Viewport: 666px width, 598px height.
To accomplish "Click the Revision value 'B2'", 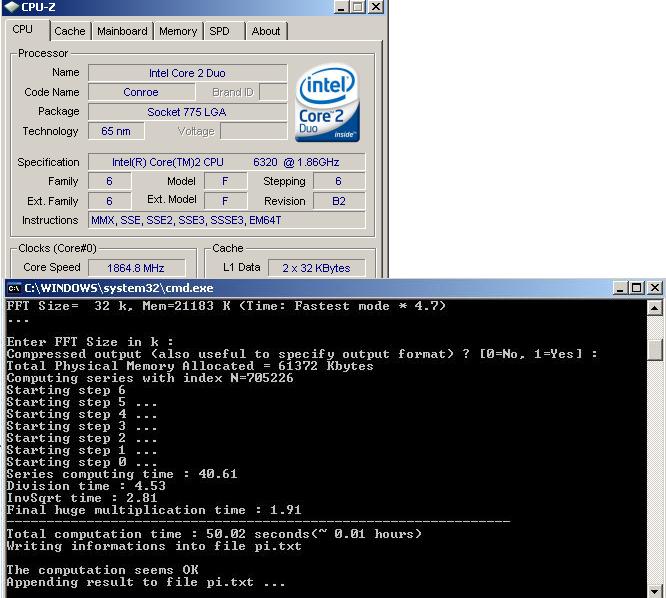I will (339, 201).
